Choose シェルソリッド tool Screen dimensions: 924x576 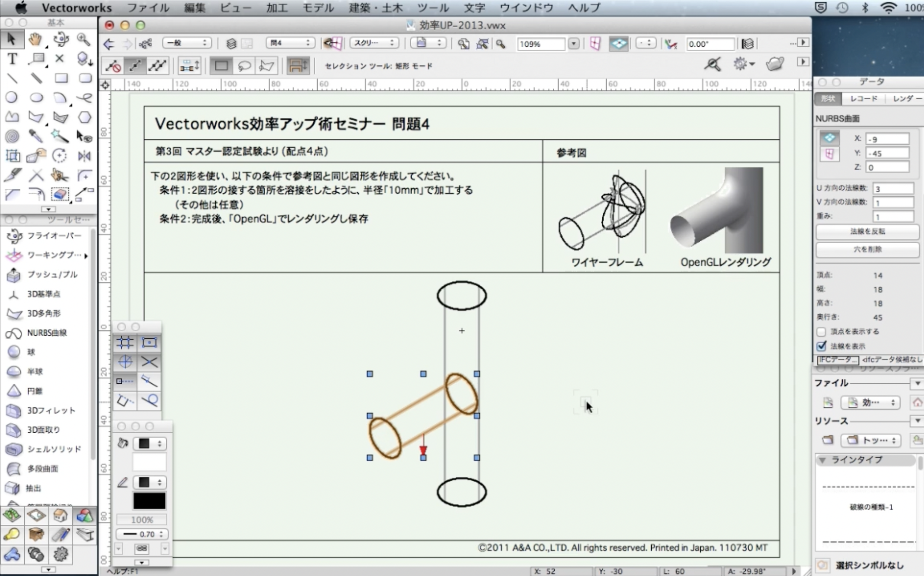click(46, 449)
